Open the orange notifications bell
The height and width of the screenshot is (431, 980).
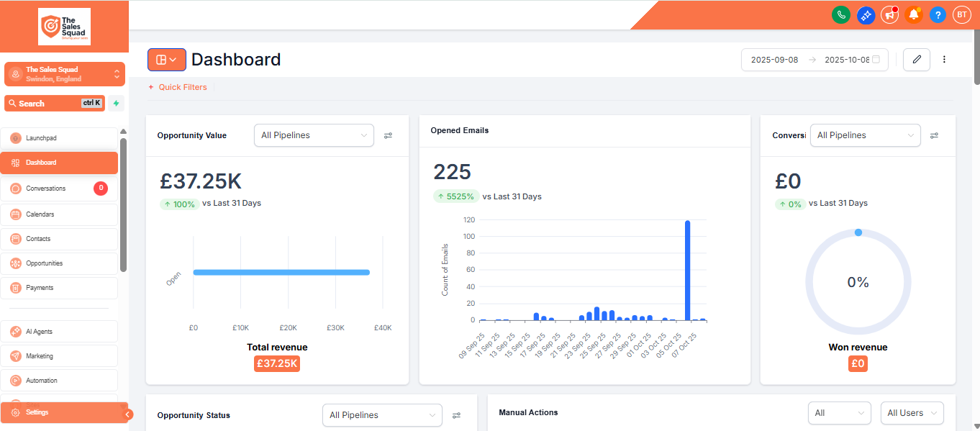coord(914,14)
